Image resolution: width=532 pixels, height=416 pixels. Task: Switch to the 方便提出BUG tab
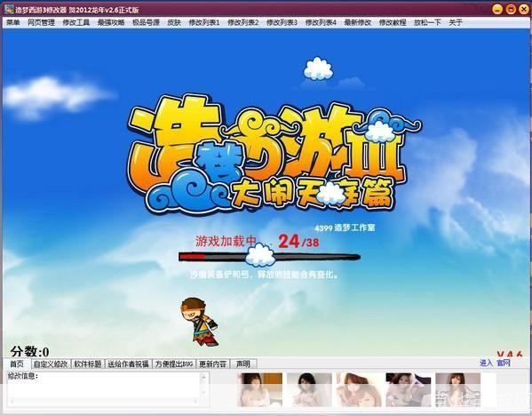click(x=174, y=364)
